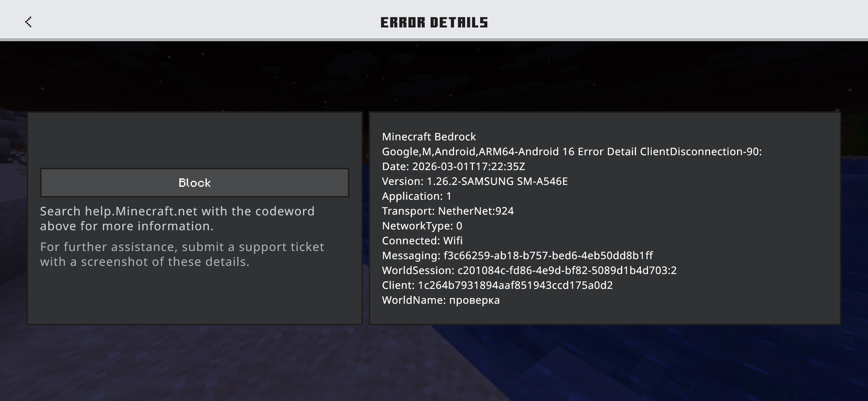This screenshot has width=868, height=401.
Task: Select the Date line of the error
Action: click(453, 166)
